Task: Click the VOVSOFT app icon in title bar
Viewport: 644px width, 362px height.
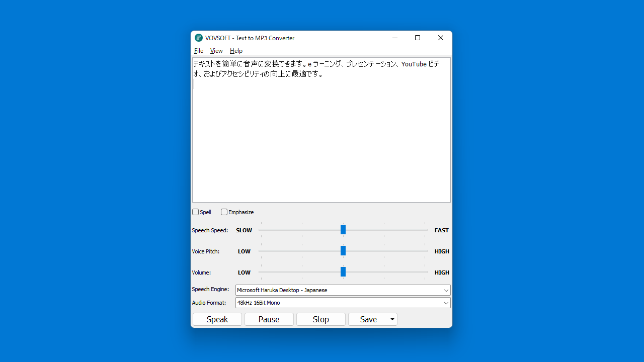Action: click(199, 38)
